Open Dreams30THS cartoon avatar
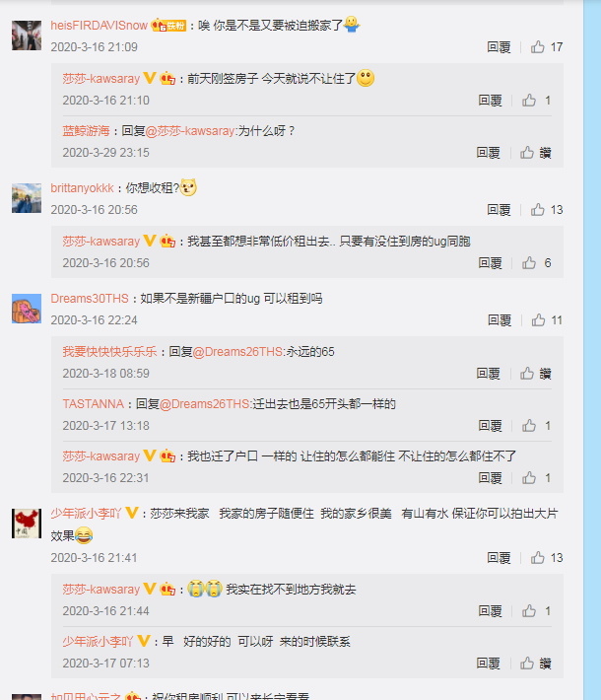 pos(27,309)
